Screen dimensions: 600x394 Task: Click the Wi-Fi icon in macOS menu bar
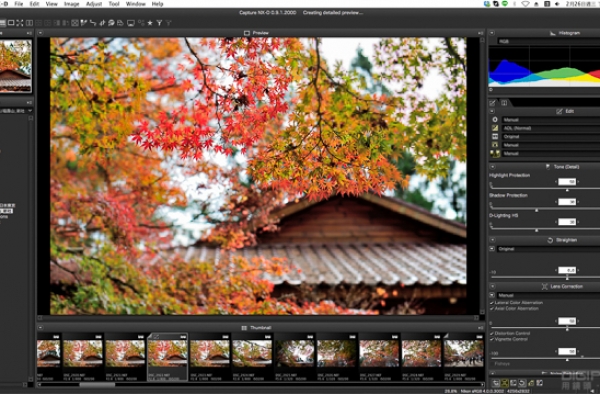[525, 4]
